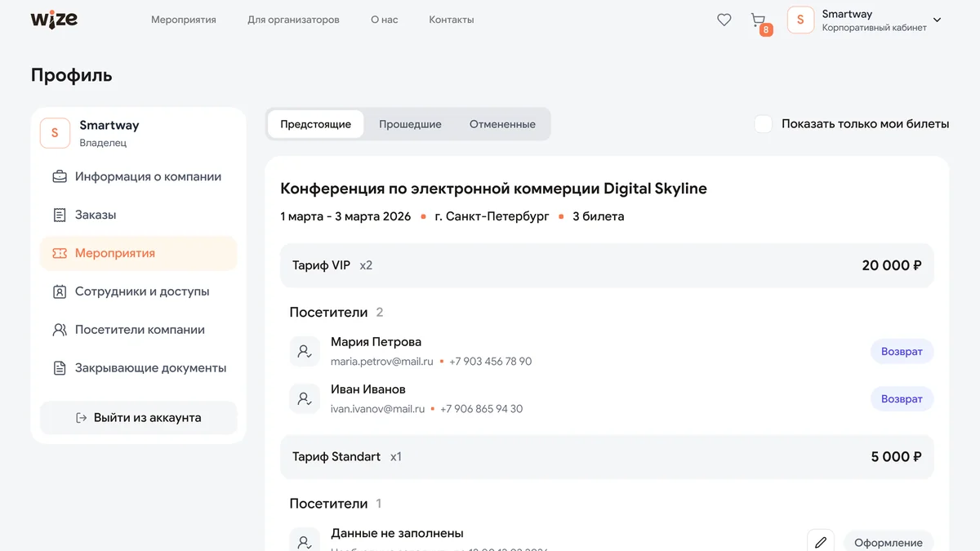Click the wize logo
The image size is (980, 551).
54,20
